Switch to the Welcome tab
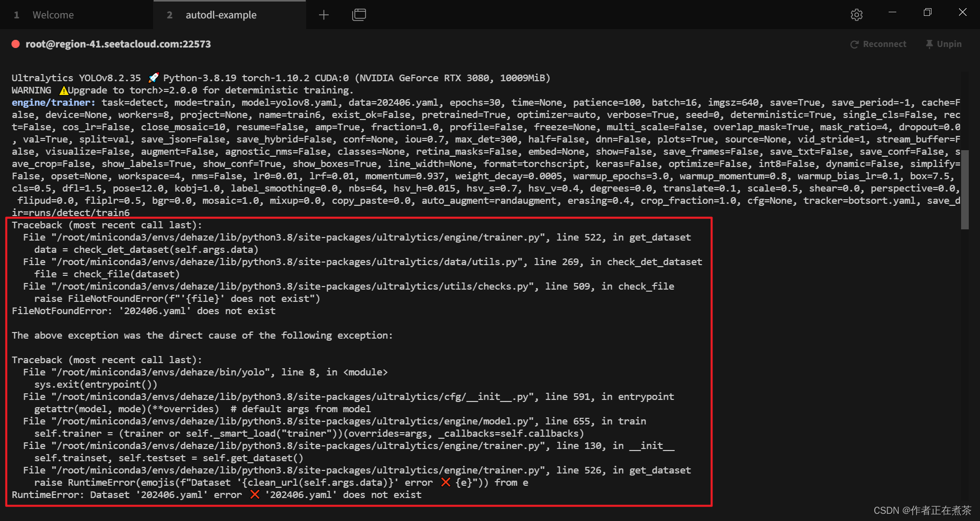Screen dimensions: 980x521 pos(53,15)
